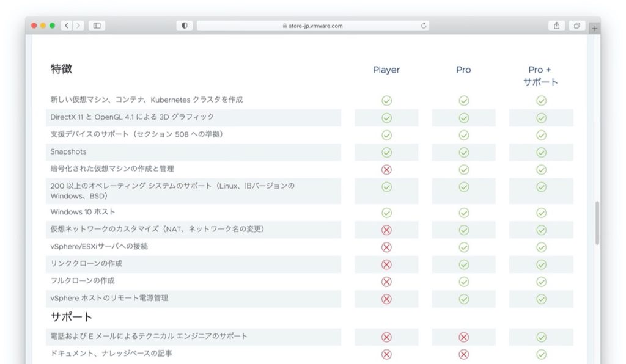Click the page's vertical scrollbar thumb

coord(597,223)
